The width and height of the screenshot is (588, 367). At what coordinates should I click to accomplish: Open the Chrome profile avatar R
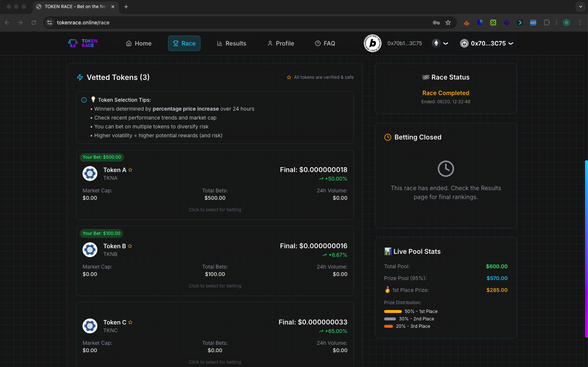[x=567, y=23]
